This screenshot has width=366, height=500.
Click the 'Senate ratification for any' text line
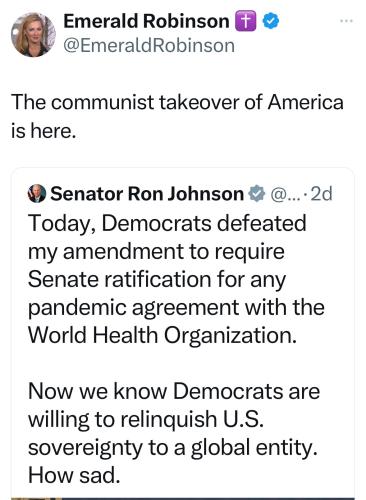coord(157,279)
